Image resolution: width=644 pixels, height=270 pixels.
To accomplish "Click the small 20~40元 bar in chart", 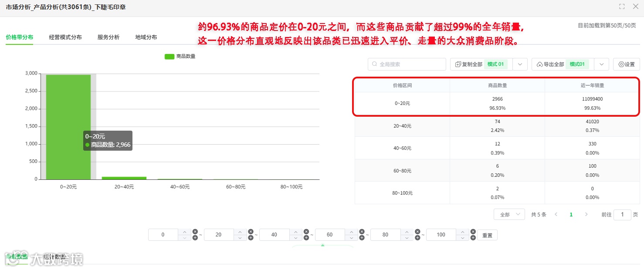I will tap(124, 178).
